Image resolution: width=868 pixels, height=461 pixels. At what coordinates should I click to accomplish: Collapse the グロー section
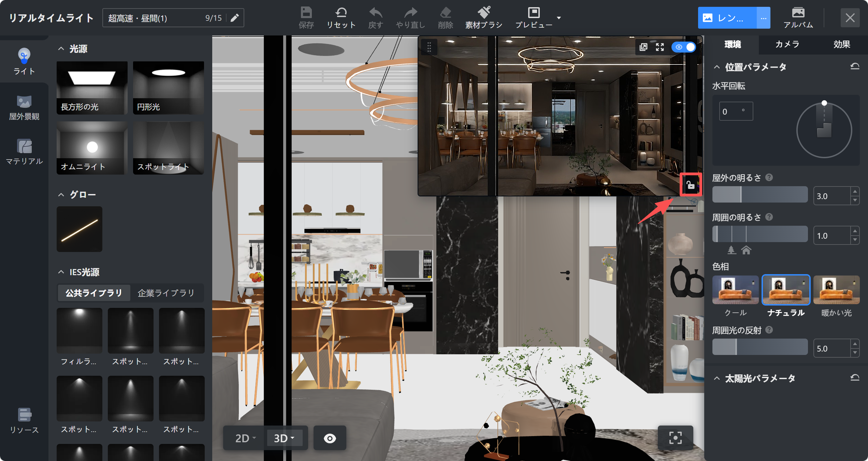pyautogui.click(x=61, y=195)
